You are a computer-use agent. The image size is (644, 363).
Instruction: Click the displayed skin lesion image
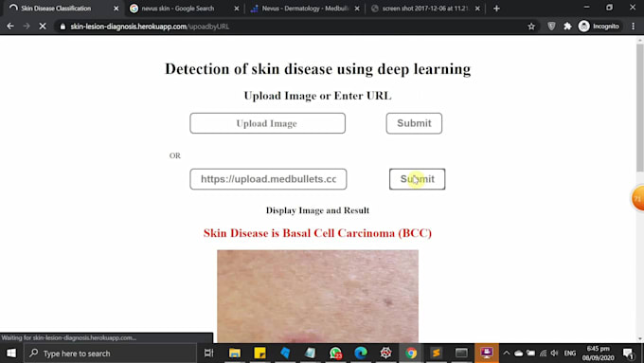click(x=318, y=296)
